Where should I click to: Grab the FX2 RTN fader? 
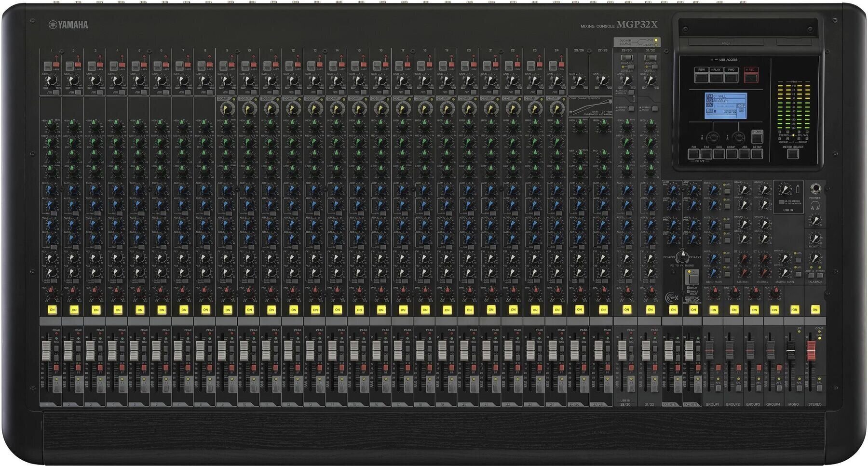point(689,350)
